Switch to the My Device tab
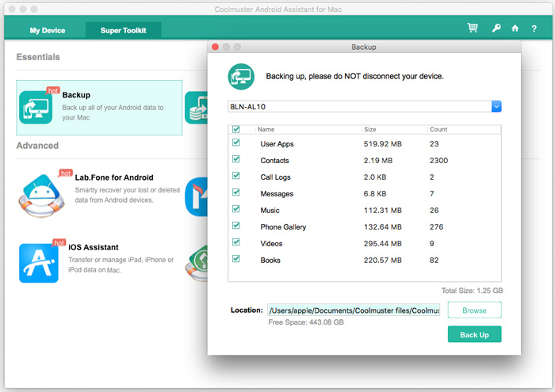The width and height of the screenshot is (555, 392). pyautogui.click(x=48, y=30)
